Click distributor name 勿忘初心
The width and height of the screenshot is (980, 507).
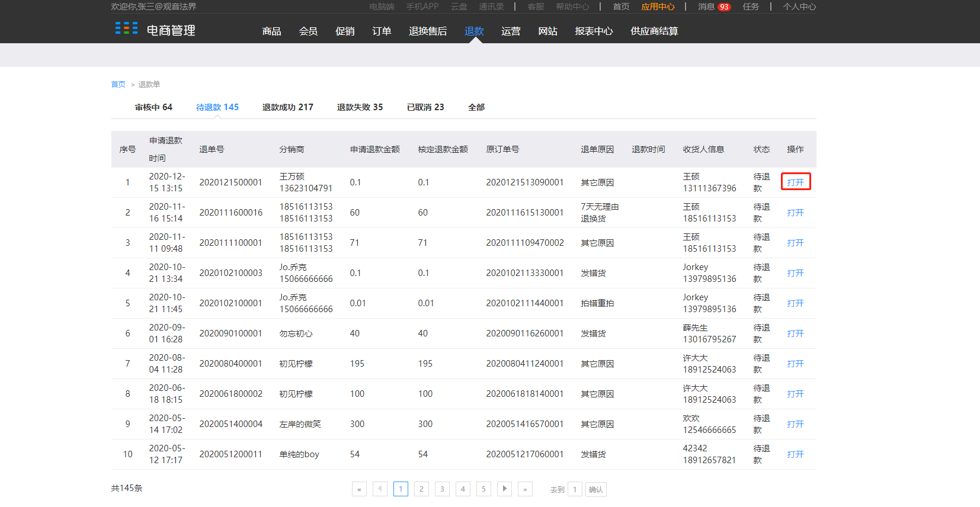[296, 333]
